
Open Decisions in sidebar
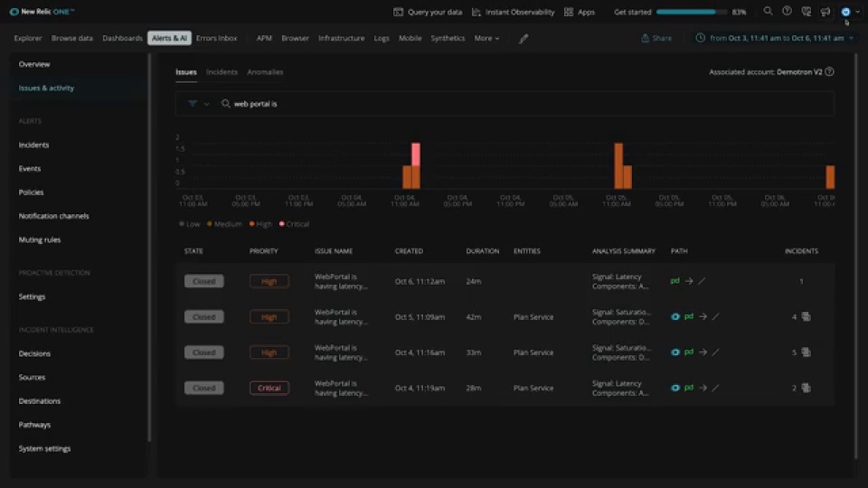pos(34,353)
